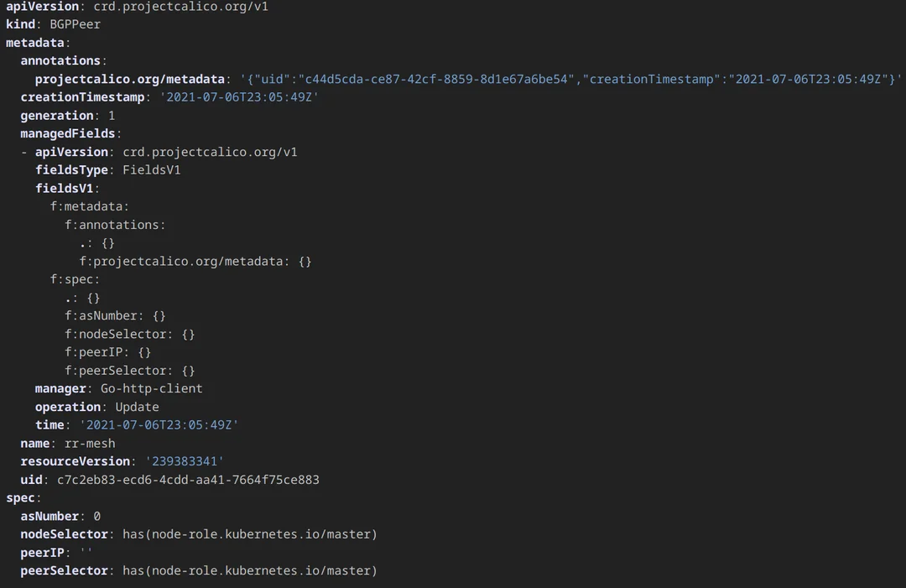The height and width of the screenshot is (588, 906).
Task: Select uid 'c7c2eb83-ecd6-4cdd-aa41-7664f75ce883'
Action: (188, 480)
